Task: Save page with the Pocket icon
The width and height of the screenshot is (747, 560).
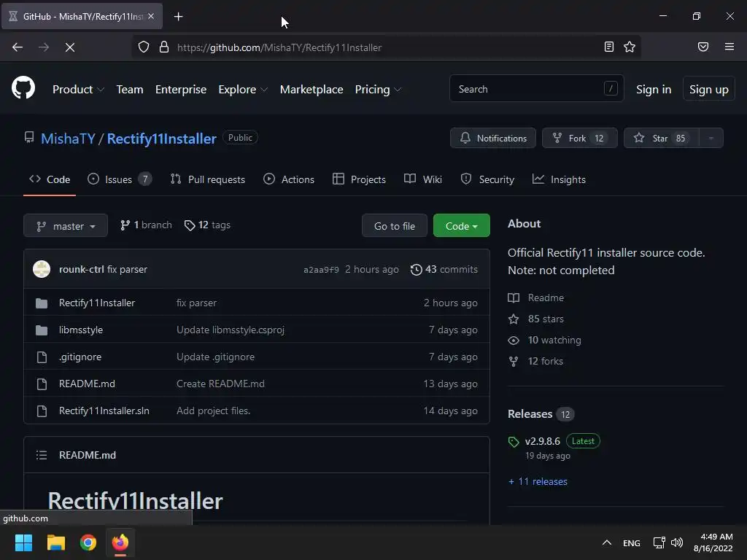Action: 703,47
